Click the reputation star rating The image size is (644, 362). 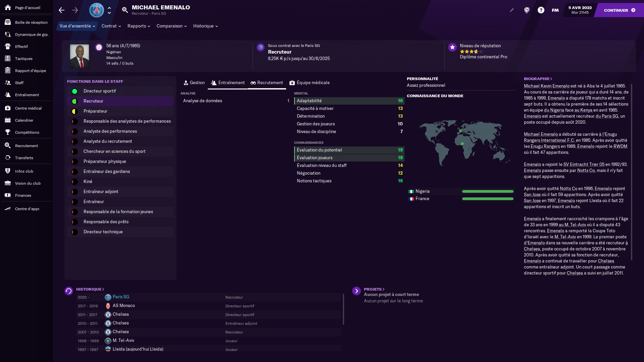(471, 52)
